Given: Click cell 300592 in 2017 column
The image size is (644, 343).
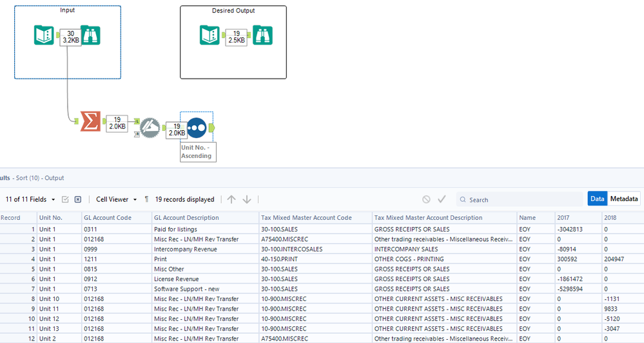Looking at the screenshot, I should pos(578,259).
